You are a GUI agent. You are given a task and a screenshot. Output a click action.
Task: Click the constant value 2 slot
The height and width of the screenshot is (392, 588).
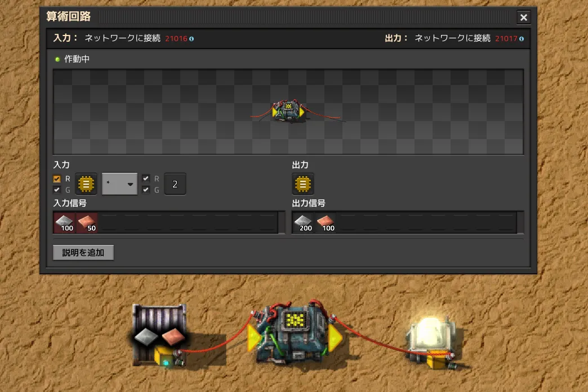[x=175, y=184]
